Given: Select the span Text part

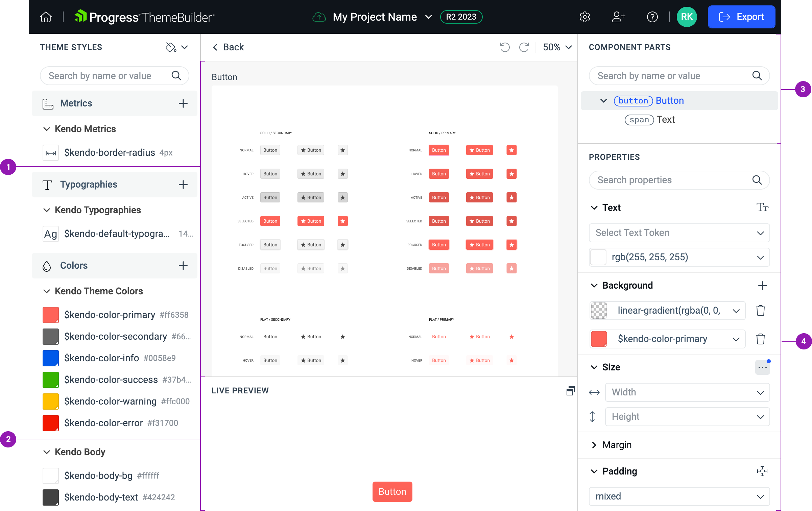Looking at the screenshot, I should tap(649, 120).
